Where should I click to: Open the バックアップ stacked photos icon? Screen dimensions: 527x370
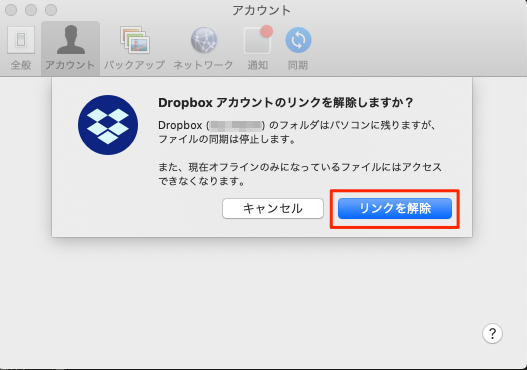point(135,40)
